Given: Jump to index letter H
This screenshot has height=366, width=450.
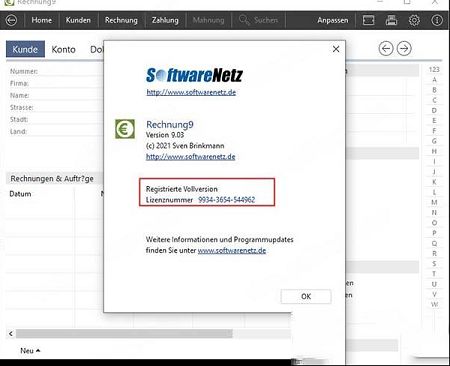Looking at the screenshot, I should coord(434,151).
